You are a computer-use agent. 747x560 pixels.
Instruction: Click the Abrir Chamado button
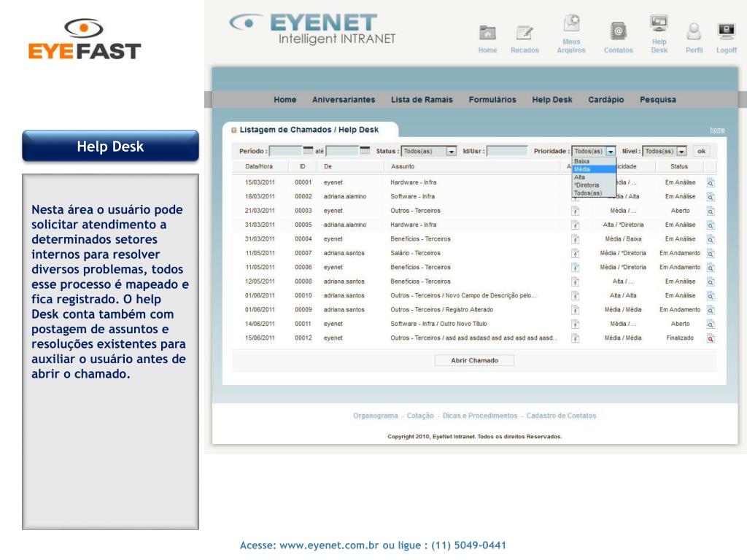pyautogui.click(x=474, y=360)
